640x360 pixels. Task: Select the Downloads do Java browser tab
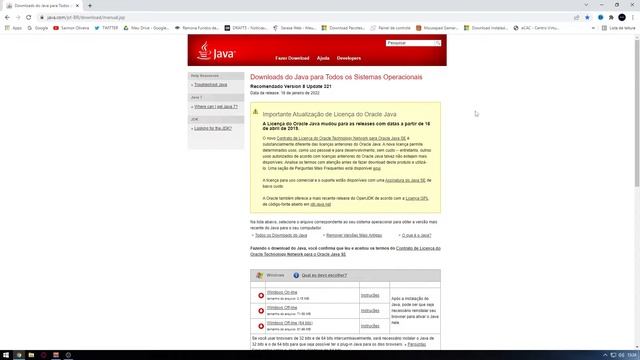pyautogui.click(x=42, y=6)
